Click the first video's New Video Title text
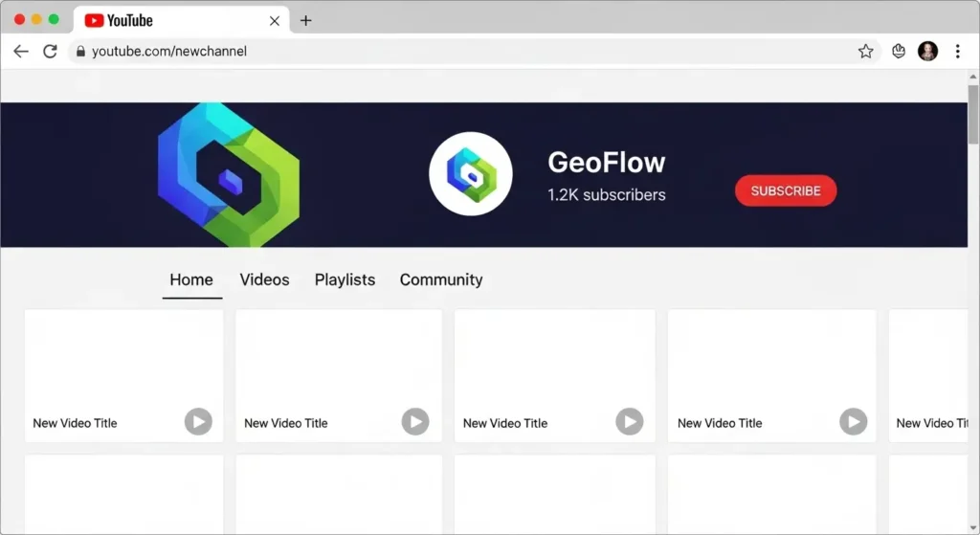This screenshot has width=980, height=535. (x=75, y=423)
